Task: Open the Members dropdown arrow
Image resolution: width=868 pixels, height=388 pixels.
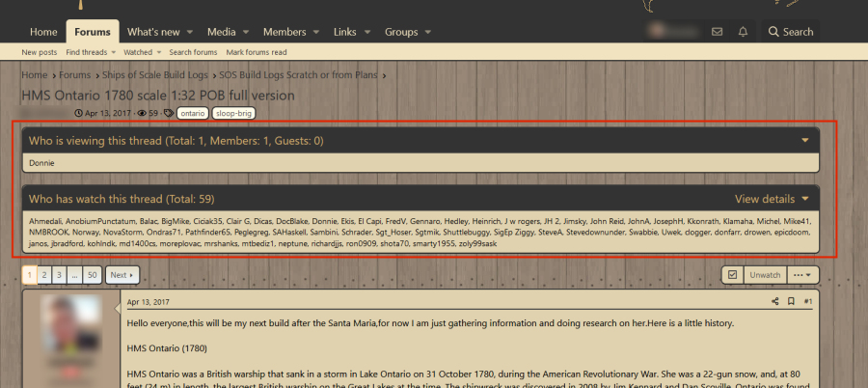Action: (315, 32)
